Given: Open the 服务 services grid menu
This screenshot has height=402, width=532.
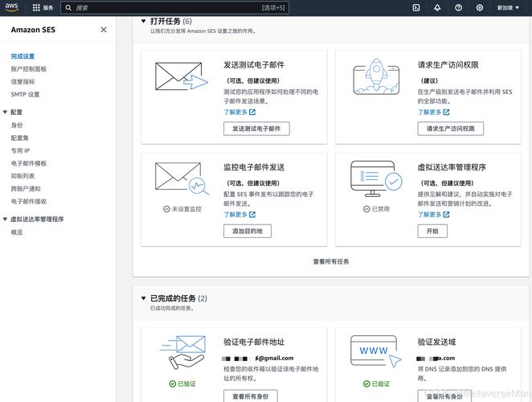Looking at the screenshot, I should (43, 8).
